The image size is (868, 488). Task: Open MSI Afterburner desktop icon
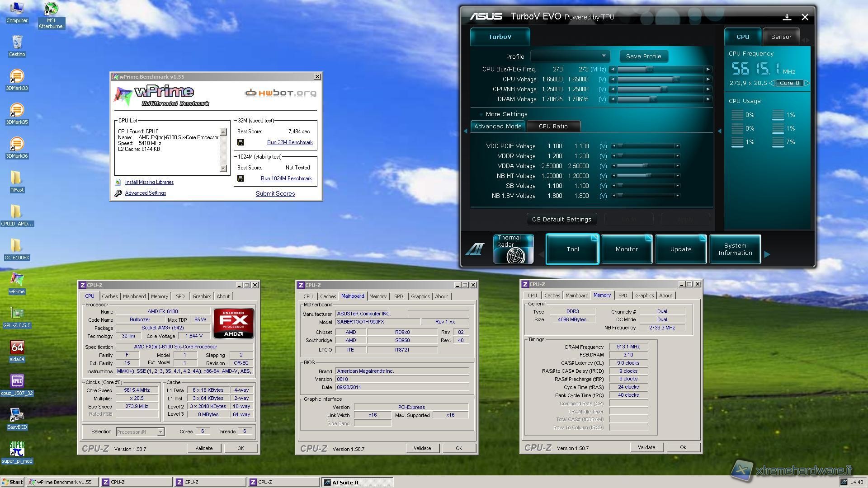[51, 9]
